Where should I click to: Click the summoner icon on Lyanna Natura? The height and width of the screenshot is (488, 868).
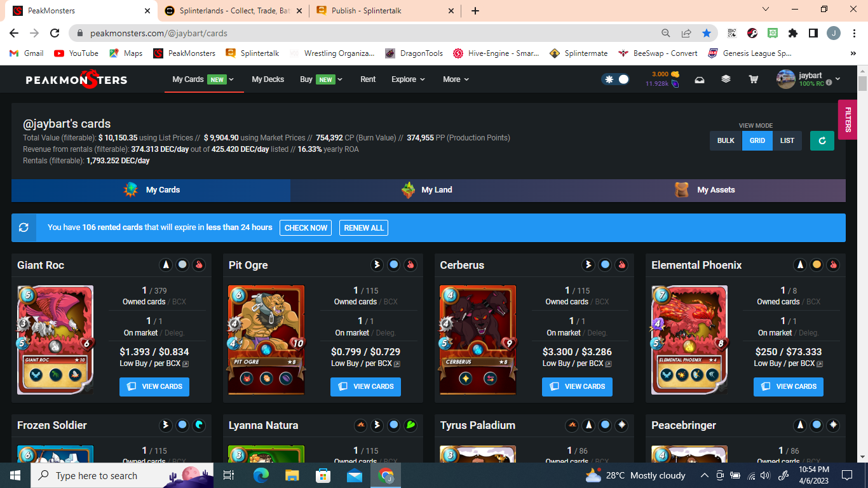361,425
